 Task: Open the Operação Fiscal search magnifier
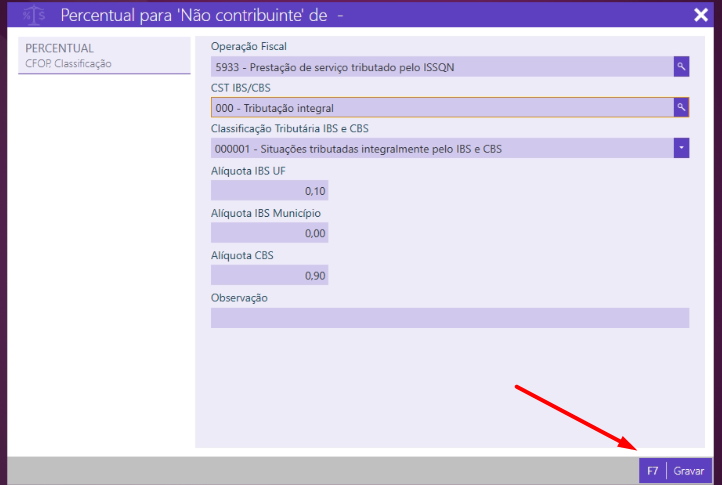click(681, 67)
